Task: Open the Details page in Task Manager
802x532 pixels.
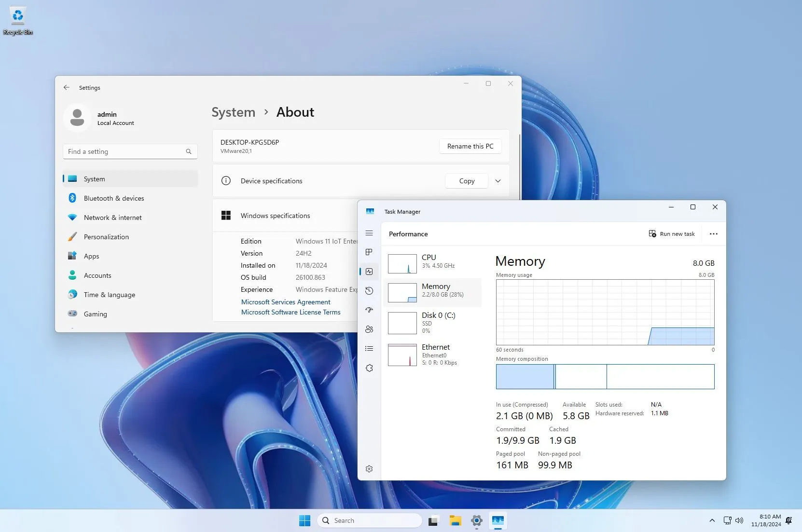Action: coord(369,349)
